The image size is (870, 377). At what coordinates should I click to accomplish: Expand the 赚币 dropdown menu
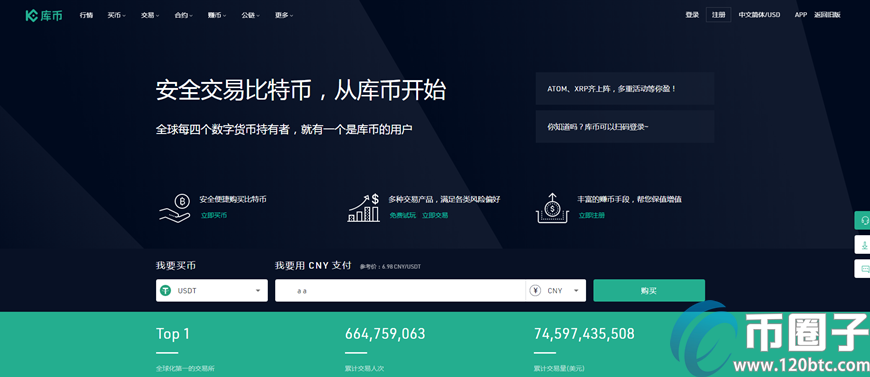point(217,16)
